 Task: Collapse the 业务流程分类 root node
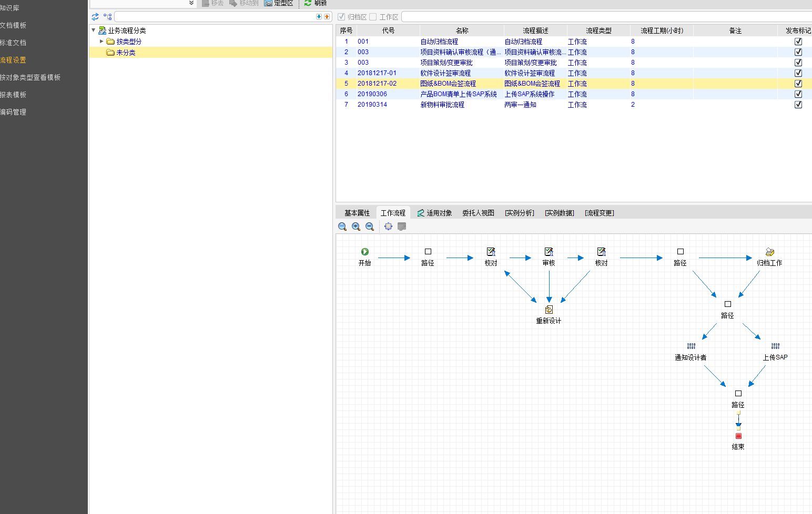94,30
